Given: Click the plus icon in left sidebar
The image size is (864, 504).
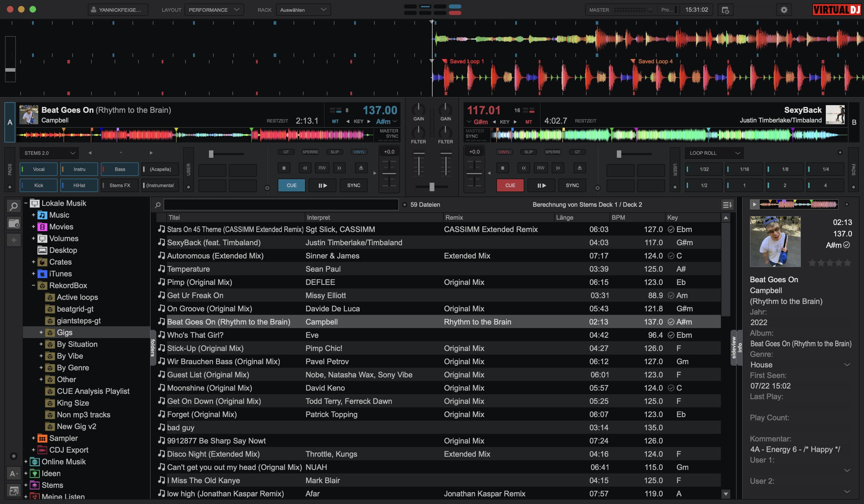Looking at the screenshot, I should (14, 240).
